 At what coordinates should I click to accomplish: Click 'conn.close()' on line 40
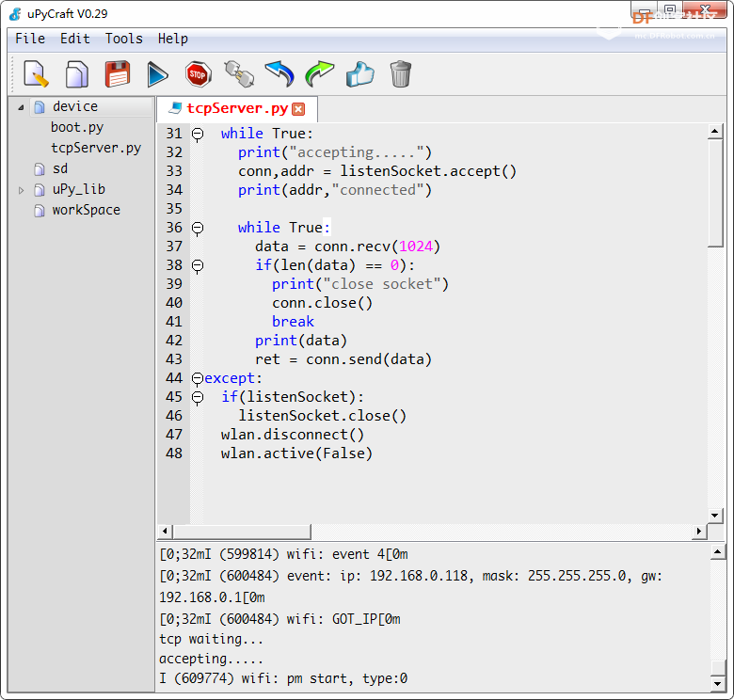pos(322,303)
